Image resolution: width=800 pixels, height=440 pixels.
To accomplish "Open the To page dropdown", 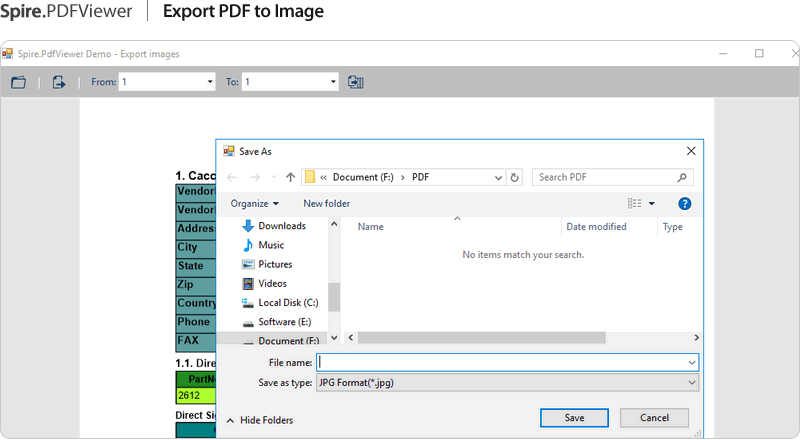I will (333, 82).
